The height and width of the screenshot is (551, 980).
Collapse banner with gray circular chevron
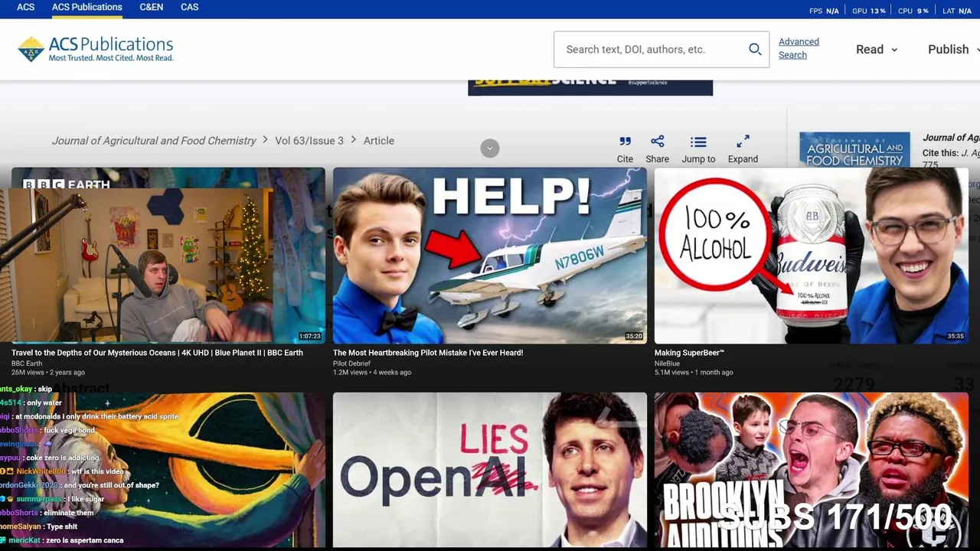(x=490, y=148)
